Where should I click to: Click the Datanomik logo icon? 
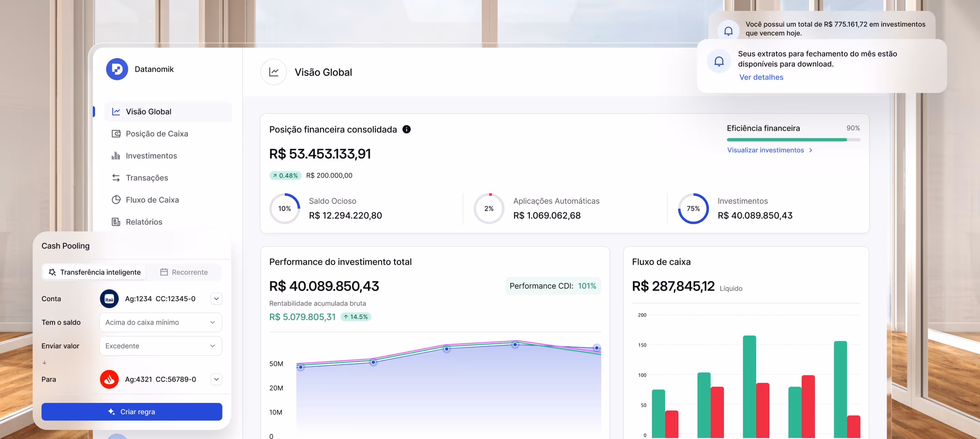pos(117,69)
